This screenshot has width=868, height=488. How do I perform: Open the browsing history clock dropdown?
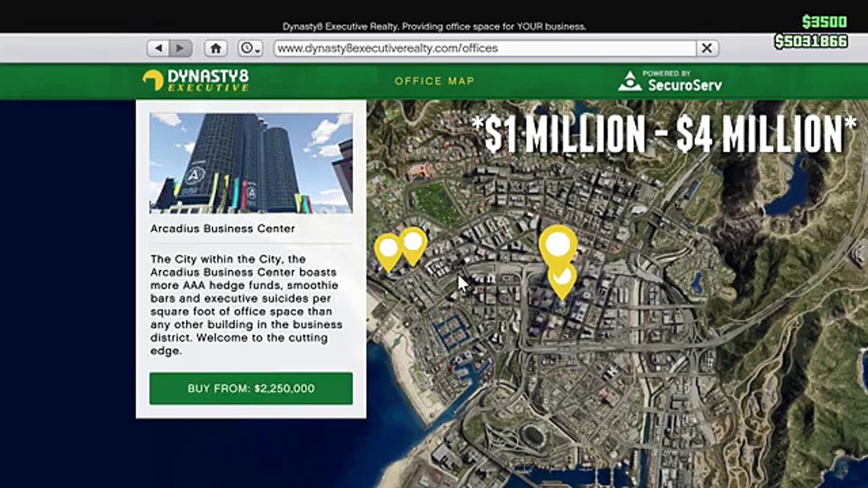click(250, 48)
